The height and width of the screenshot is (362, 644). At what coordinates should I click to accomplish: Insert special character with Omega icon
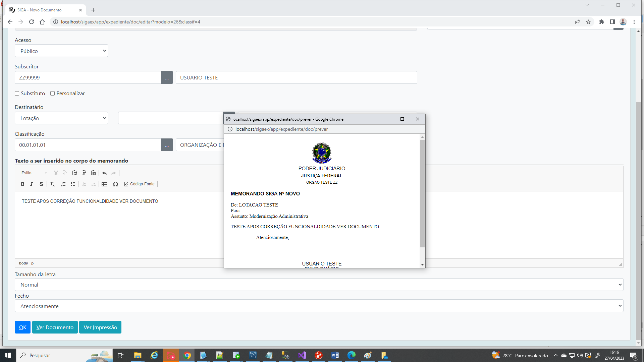coord(115,184)
